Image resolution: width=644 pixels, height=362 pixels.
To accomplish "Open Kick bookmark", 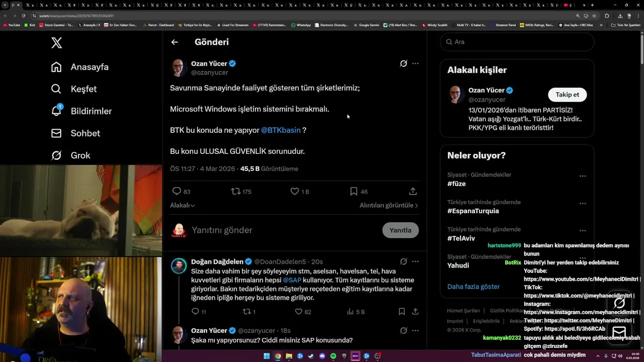I will [30, 25].
